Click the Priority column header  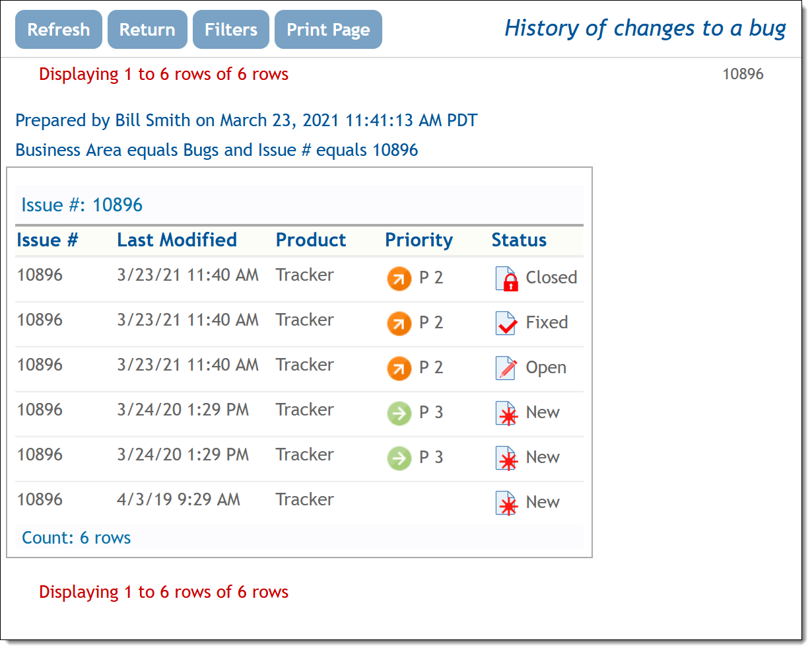tap(419, 240)
